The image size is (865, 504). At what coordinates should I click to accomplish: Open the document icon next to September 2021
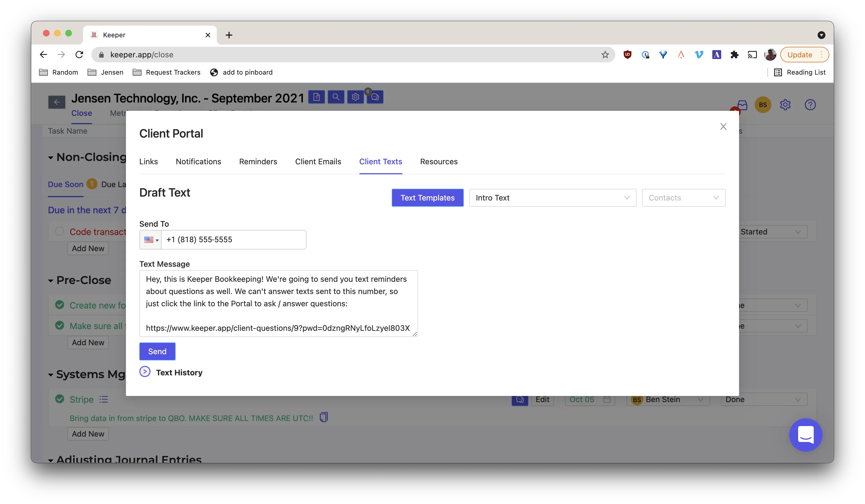[x=316, y=97]
